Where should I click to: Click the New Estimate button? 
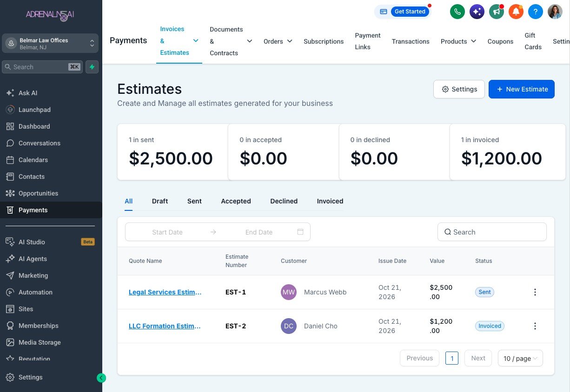[522, 89]
